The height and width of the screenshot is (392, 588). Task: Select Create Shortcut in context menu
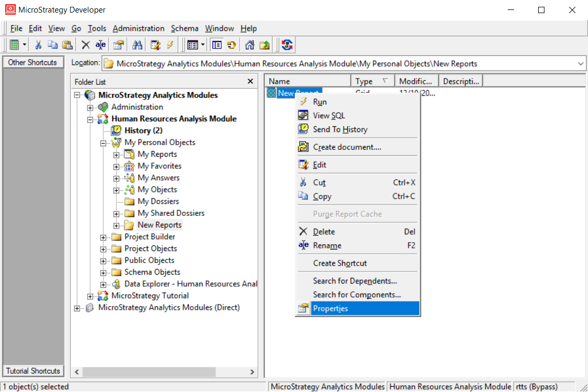point(358,263)
